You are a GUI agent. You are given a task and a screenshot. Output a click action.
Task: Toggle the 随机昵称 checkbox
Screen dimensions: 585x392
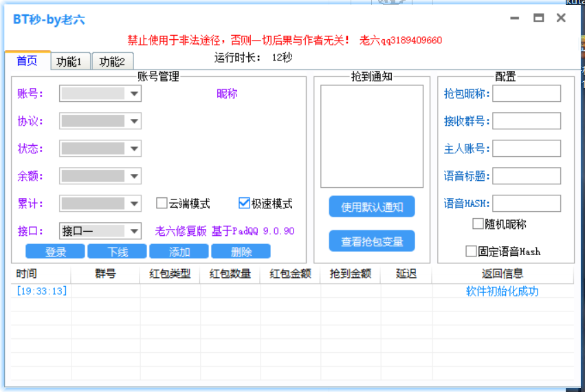click(478, 224)
